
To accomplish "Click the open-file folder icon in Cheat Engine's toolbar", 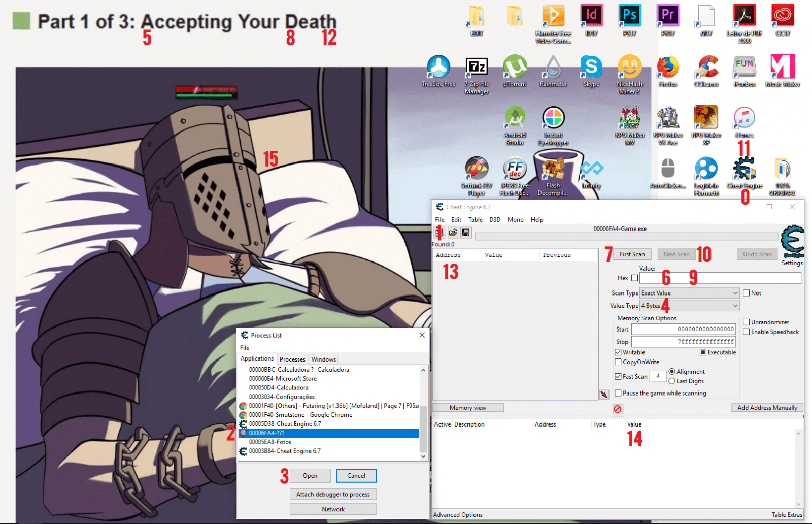I will tap(453, 233).
